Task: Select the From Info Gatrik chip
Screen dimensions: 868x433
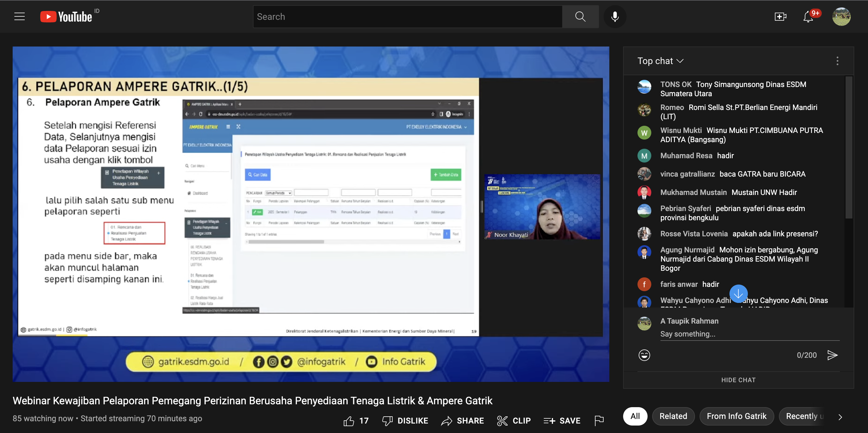Action: click(736, 416)
